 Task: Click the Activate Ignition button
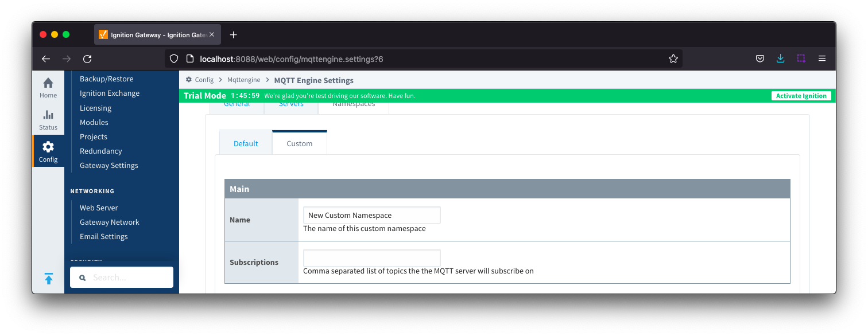801,96
